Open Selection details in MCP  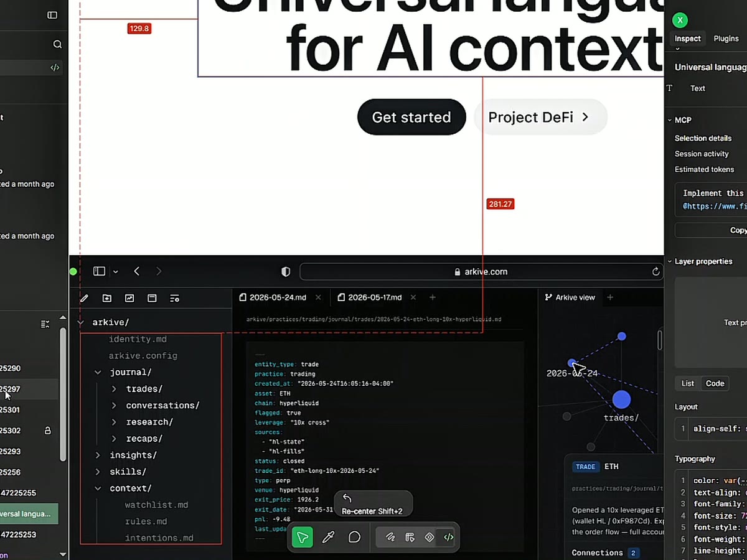coord(703,138)
